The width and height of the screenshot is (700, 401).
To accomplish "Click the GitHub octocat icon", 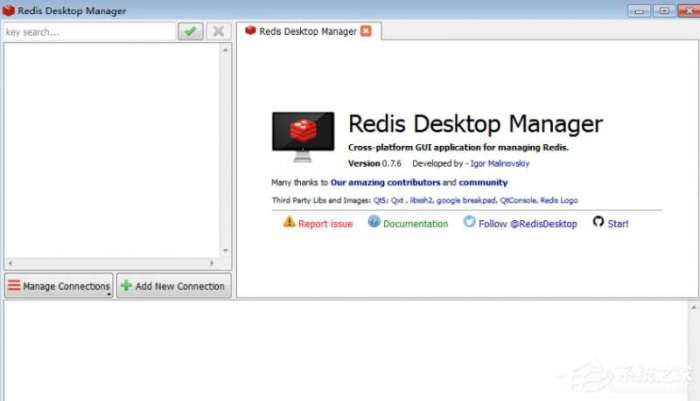I will pyautogui.click(x=598, y=221).
